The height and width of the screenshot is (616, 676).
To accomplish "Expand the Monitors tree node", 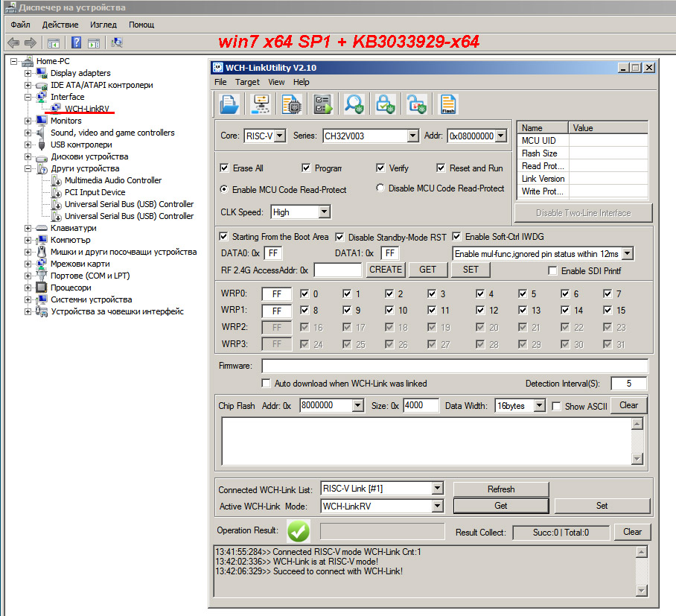I will click(28, 121).
